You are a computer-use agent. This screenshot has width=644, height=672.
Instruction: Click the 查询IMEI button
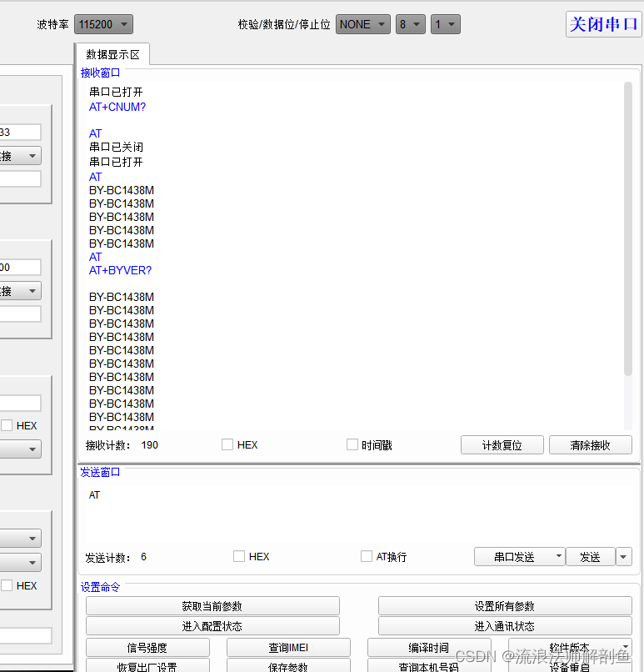[288, 648]
